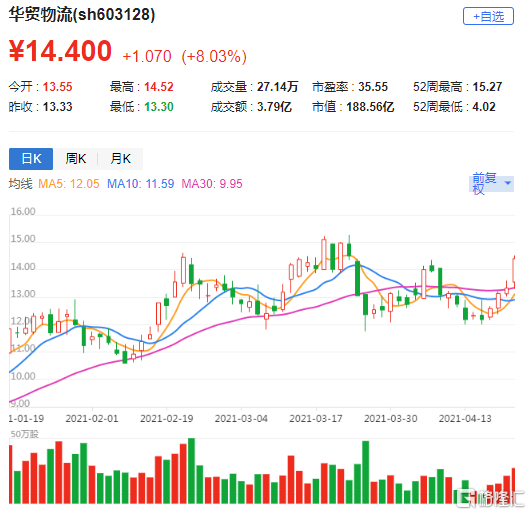Screen dimensions: 531x515
Task: Click the 15.00 price axis label
Action: click(23, 239)
